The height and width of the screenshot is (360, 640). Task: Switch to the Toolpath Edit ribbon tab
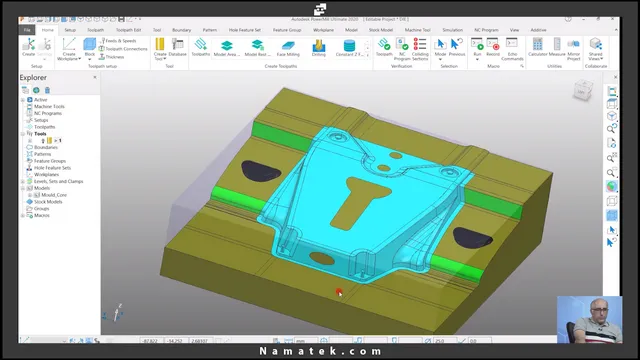pos(128,30)
